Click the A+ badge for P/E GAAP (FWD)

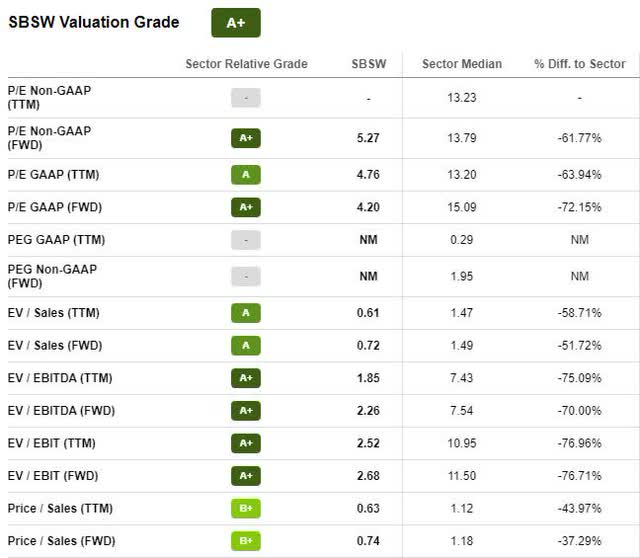[246, 207]
